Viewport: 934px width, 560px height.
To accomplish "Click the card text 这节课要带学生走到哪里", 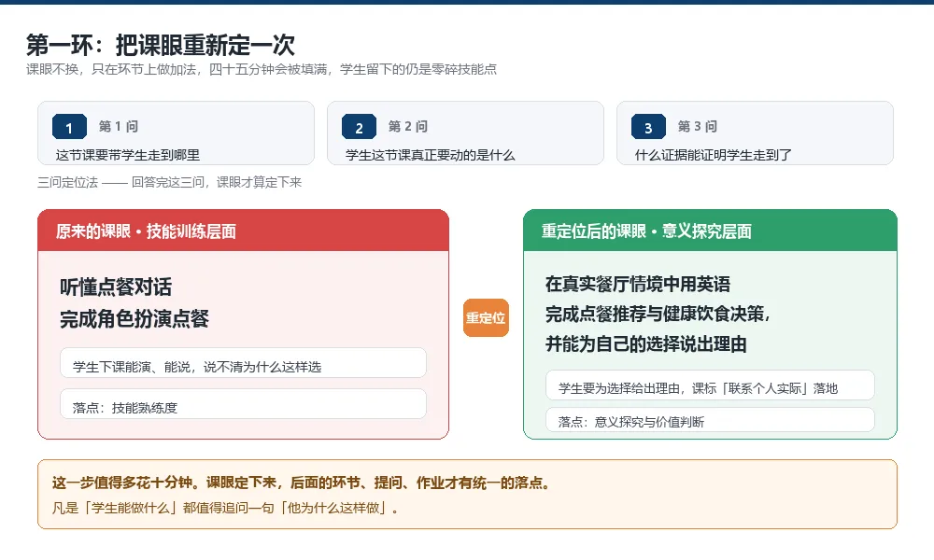I will click(127, 155).
